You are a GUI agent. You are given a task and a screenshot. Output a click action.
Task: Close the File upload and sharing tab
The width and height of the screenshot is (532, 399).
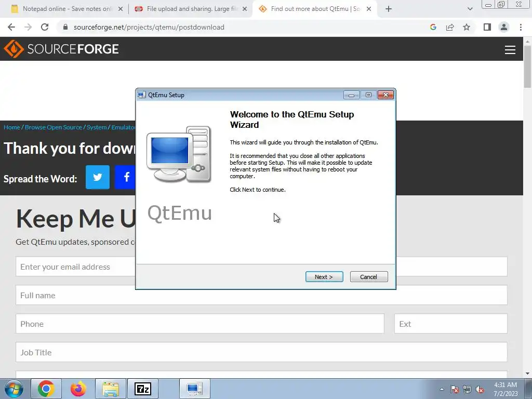point(245,9)
